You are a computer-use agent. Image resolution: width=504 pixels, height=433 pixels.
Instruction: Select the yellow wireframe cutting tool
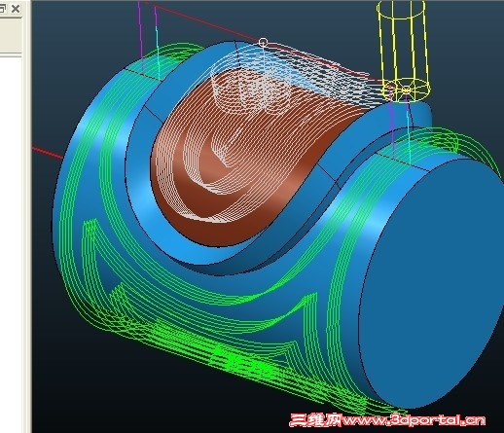point(403,51)
